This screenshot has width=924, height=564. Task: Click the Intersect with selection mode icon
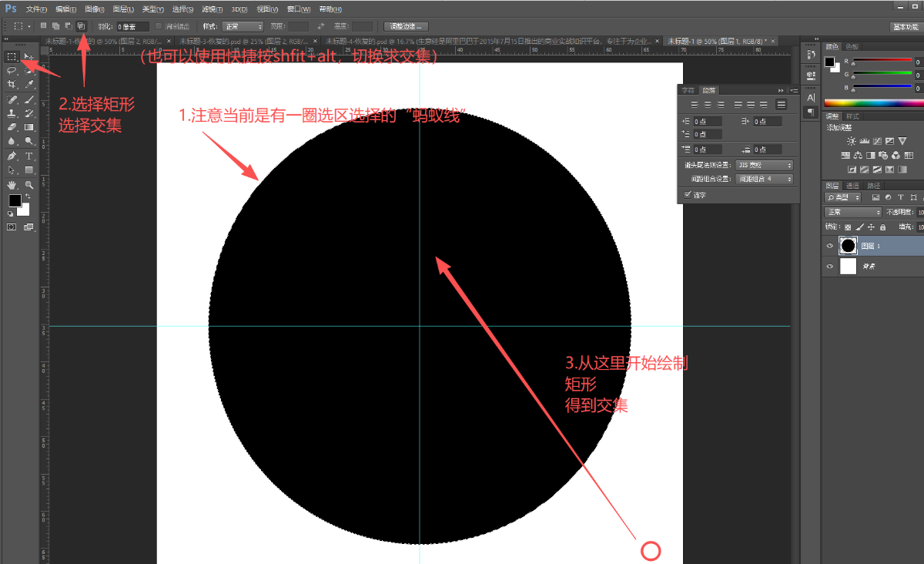(x=81, y=26)
